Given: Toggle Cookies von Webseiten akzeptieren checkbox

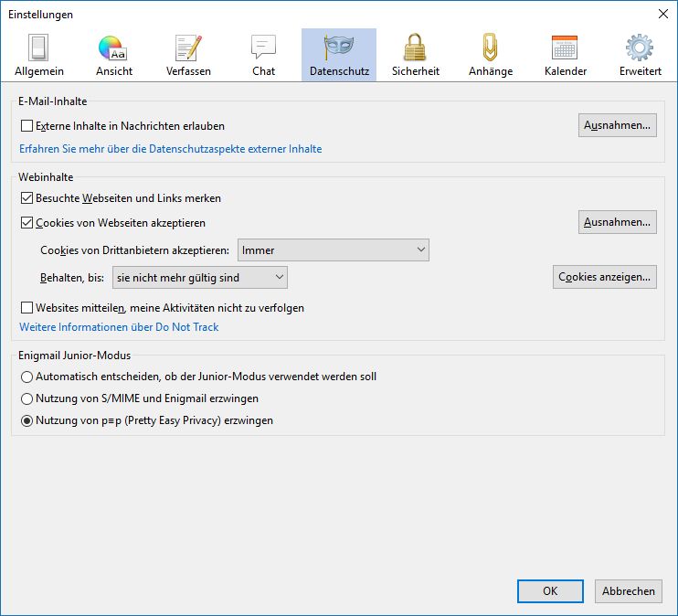Looking at the screenshot, I should point(27,222).
